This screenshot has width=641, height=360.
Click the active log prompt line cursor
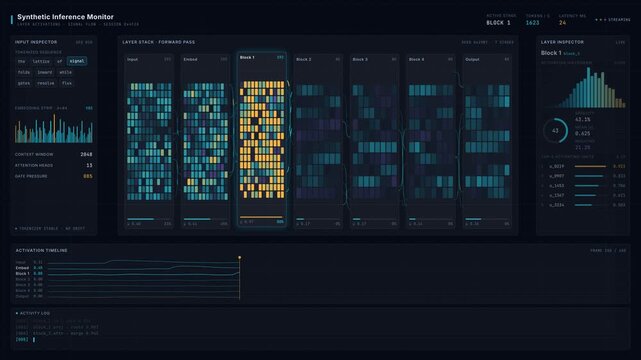point(34,340)
